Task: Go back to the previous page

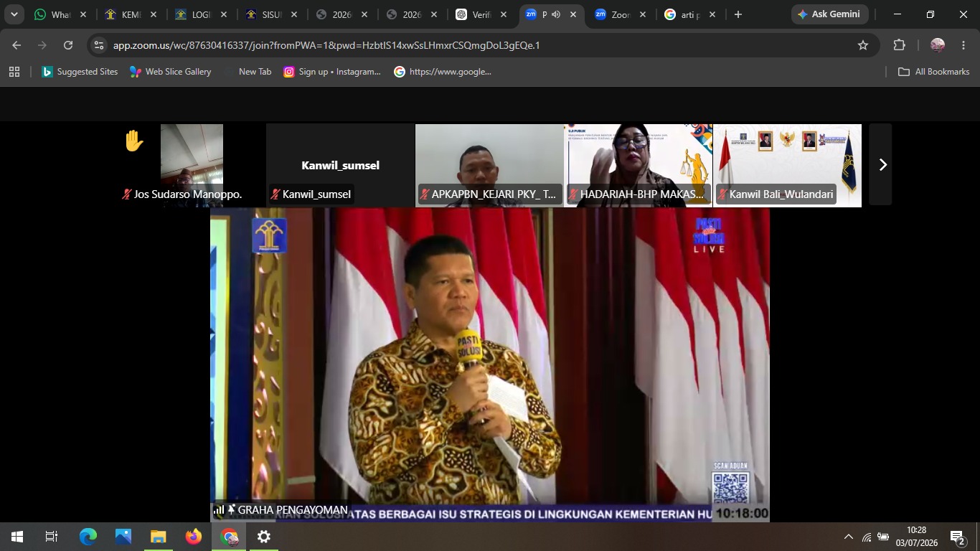Action: 17,45
